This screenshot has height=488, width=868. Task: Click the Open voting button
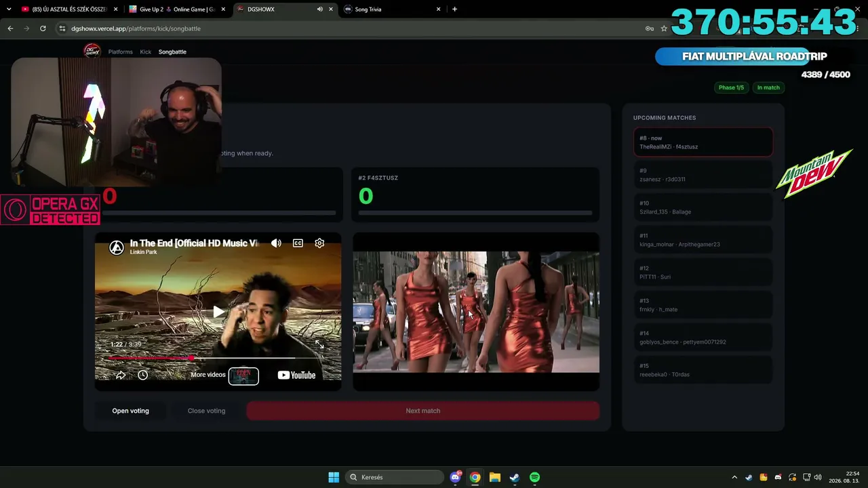131,411
